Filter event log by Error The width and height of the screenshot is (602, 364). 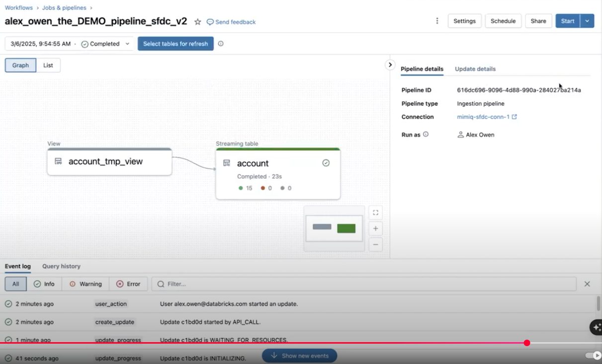[128, 284]
